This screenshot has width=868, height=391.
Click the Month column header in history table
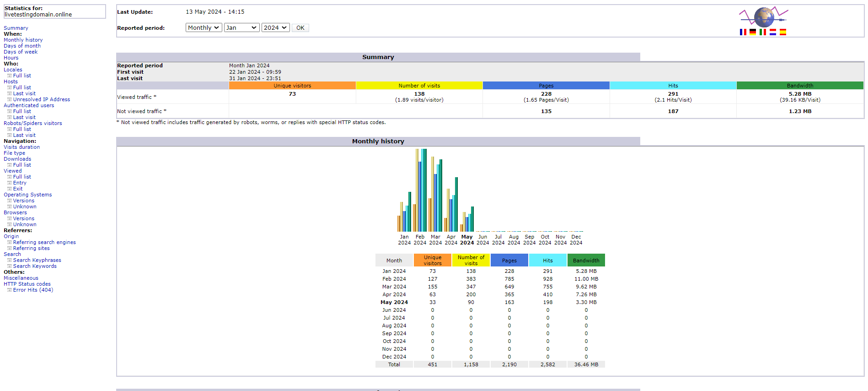(394, 260)
